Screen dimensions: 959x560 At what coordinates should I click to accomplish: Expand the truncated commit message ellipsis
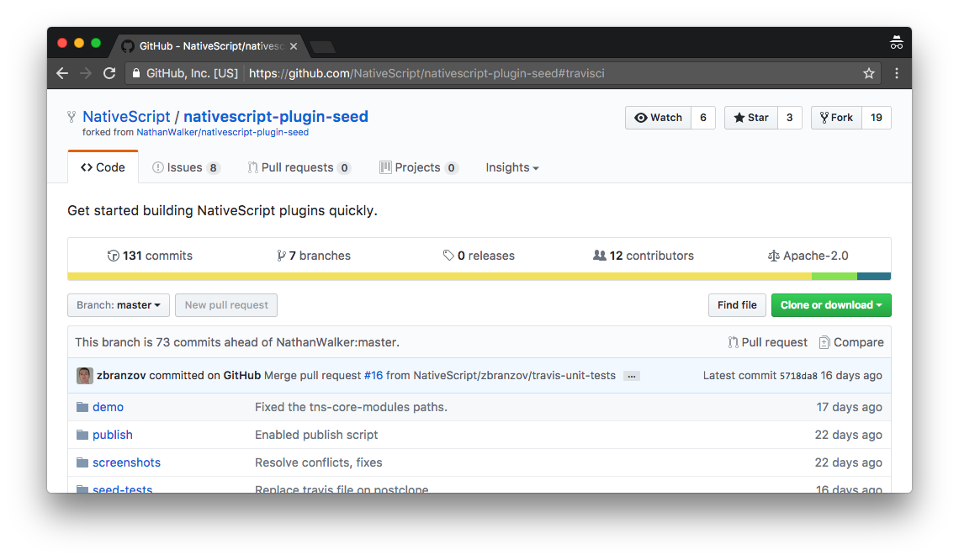point(631,376)
